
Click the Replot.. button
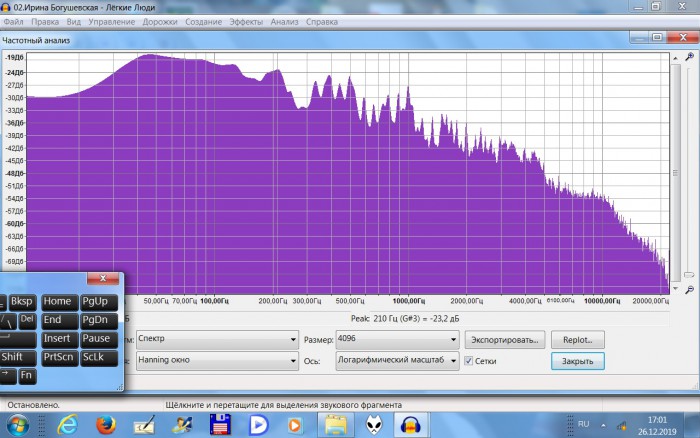pyautogui.click(x=578, y=340)
